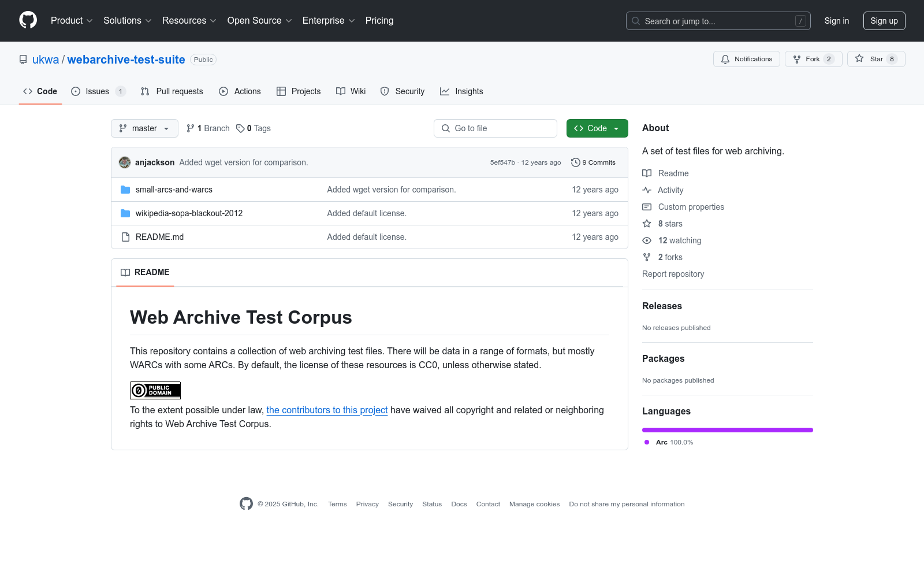Click the Go to file search field
Screen dimensions: 924x578
pos(495,128)
